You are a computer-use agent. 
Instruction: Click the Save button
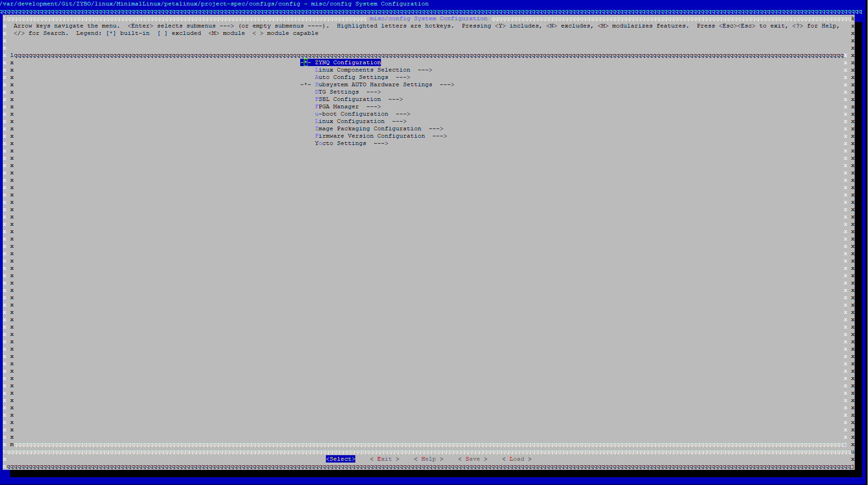(473, 459)
